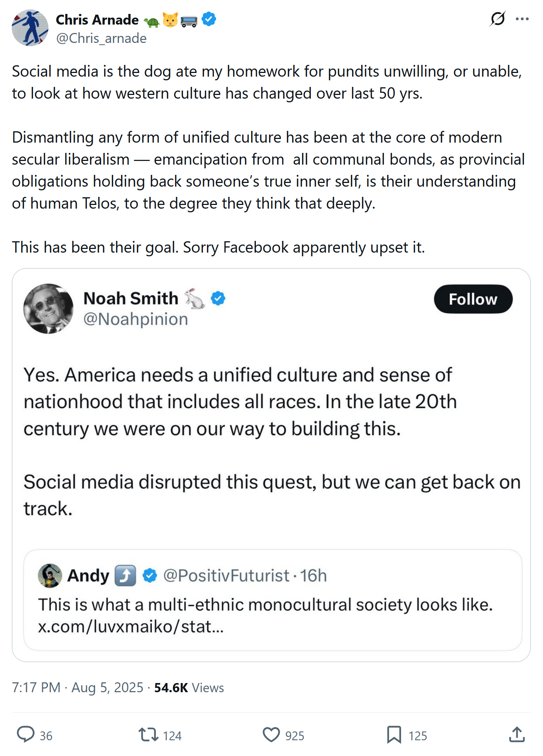
Task: Click Noah Smith's verified checkmark badge
Action: 218,298
